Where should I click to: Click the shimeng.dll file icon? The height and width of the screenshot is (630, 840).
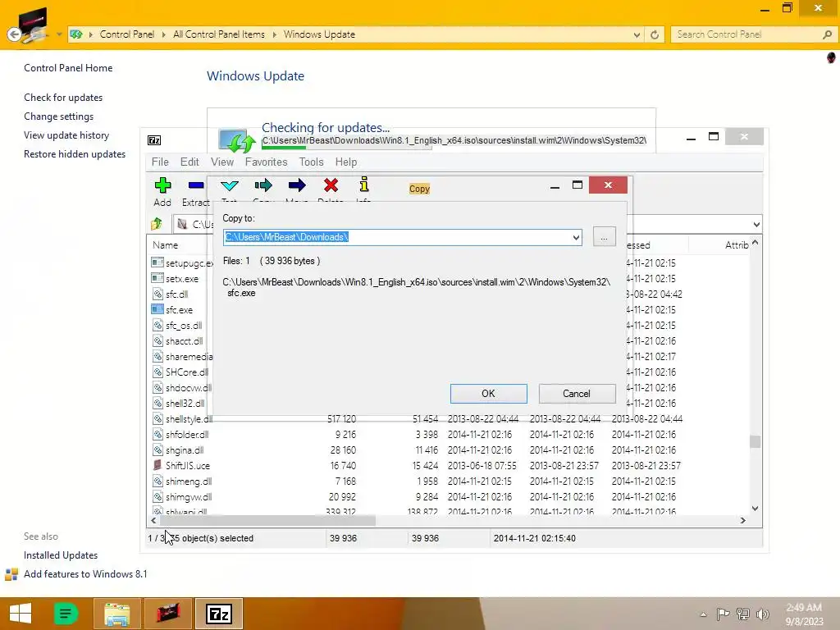click(x=157, y=481)
